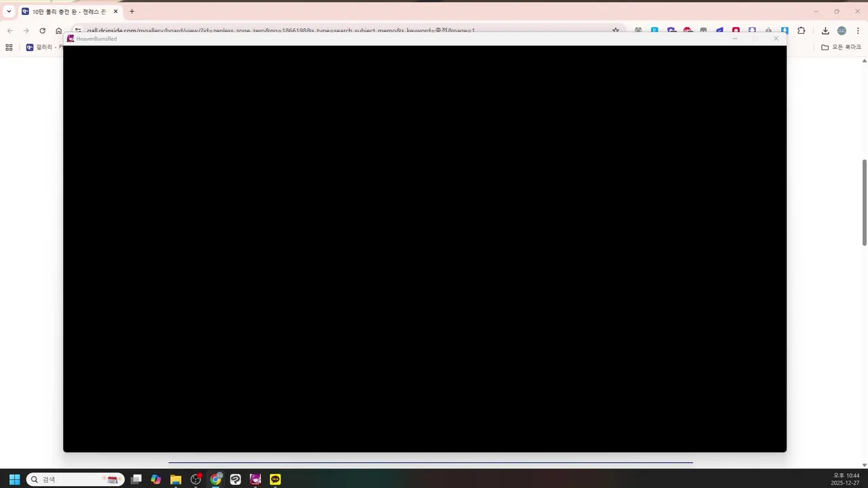Screen dimensions: 868x488
Task: Open Clip Studio Paint from taskbar
Action: click(235, 479)
